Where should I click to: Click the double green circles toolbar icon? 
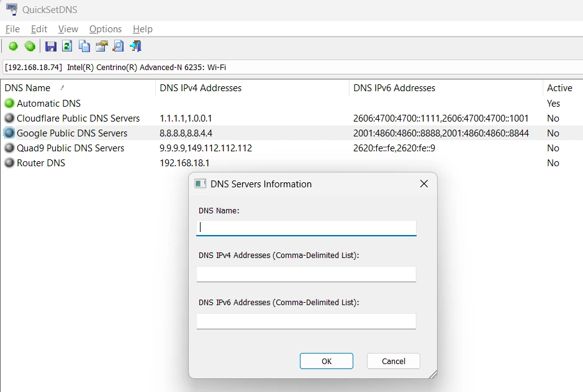point(30,47)
